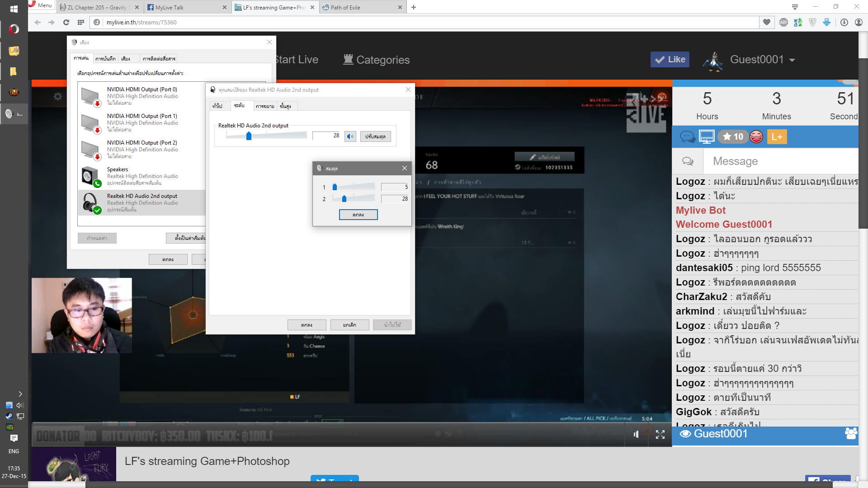This screenshot has height=488, width=868.
Task: Click the heart bookmark icon in address bar
Action: click(767, 22)
